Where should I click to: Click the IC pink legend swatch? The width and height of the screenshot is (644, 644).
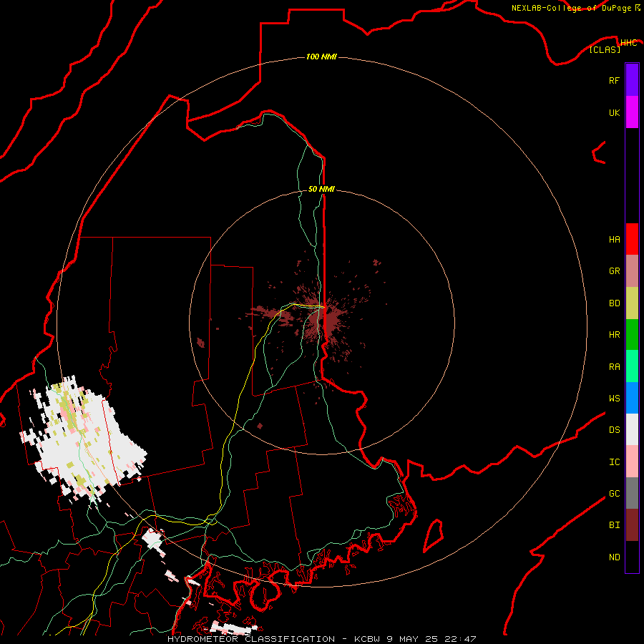coord(632,462)
